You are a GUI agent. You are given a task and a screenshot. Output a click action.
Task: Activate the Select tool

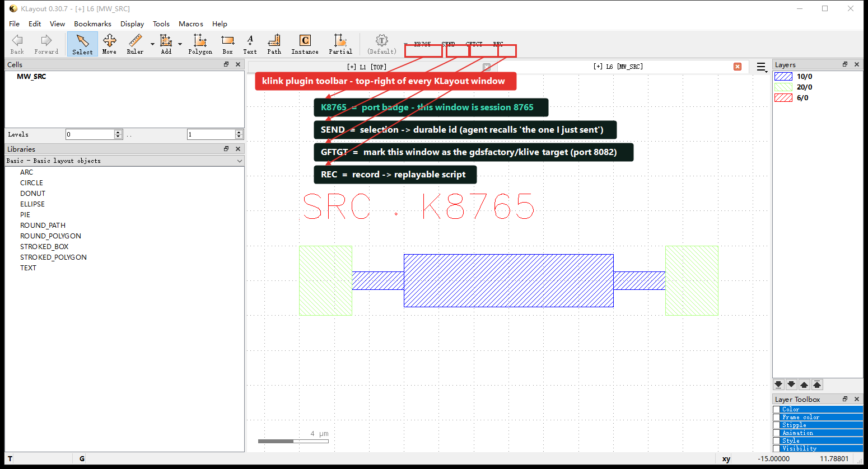[x=82, y=44]
